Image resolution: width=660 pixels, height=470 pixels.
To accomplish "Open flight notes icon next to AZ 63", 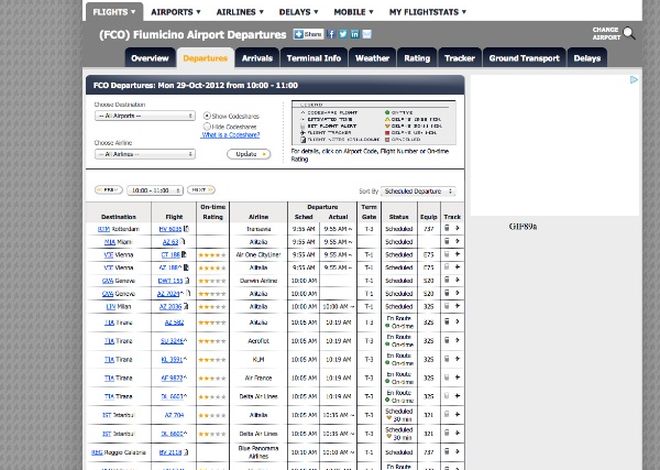I will click(x=182, y=242).
